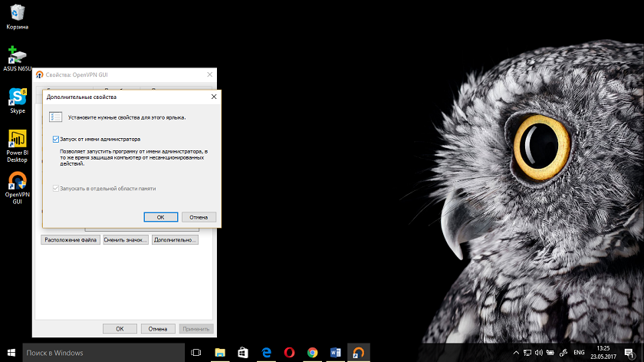Click Отмена in Свойства: OpenVPN GUI window

(158, 329)
